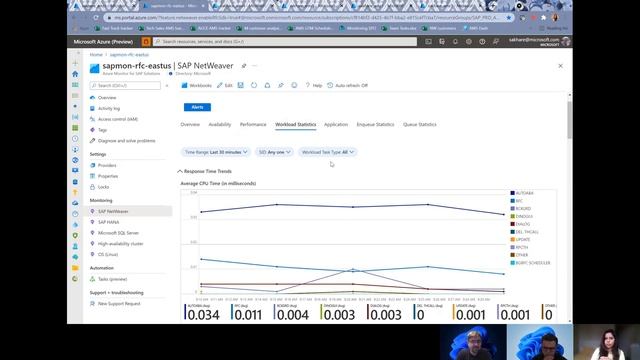Click the pin icon in workbook toolbar

click(x=281, y=85)
